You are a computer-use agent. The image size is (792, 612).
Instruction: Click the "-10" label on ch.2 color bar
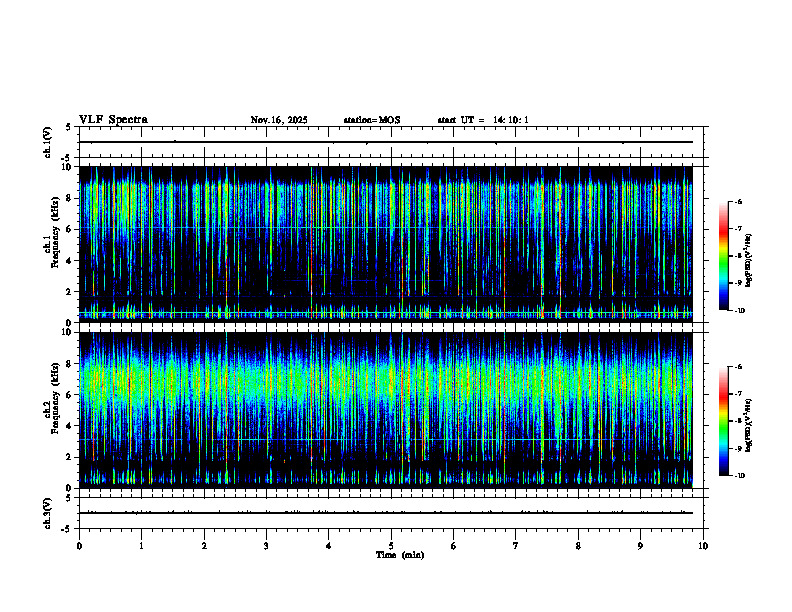739,476
